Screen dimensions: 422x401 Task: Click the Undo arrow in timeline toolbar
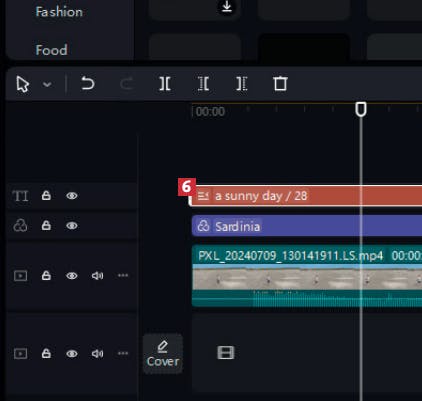[x=88, y=83]
